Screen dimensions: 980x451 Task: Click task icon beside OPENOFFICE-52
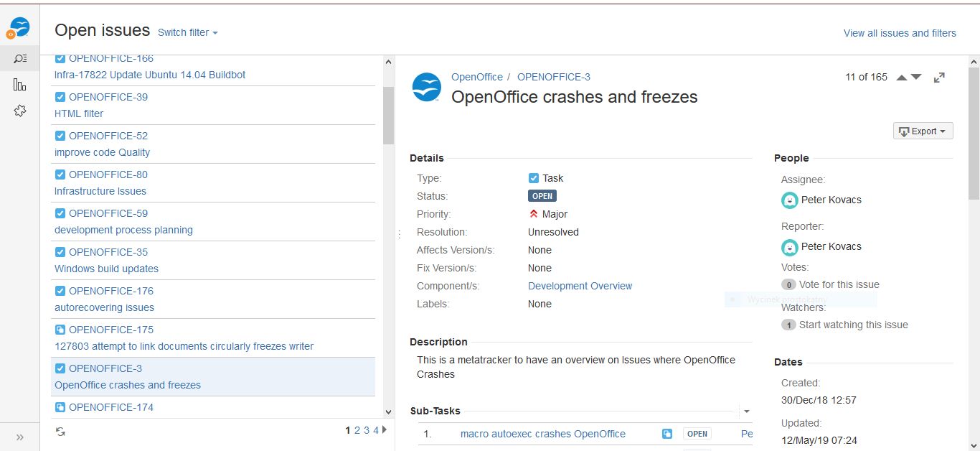[x=60, y=136]
